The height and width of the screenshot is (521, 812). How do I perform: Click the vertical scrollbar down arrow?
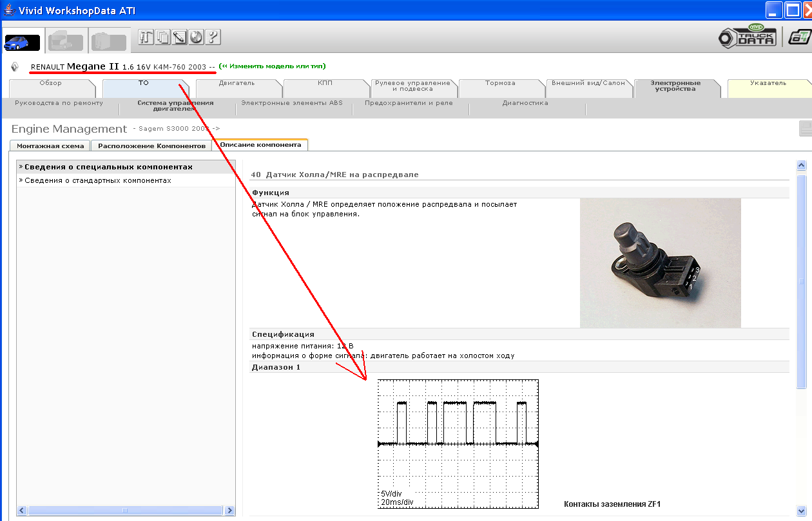(802, 509)
